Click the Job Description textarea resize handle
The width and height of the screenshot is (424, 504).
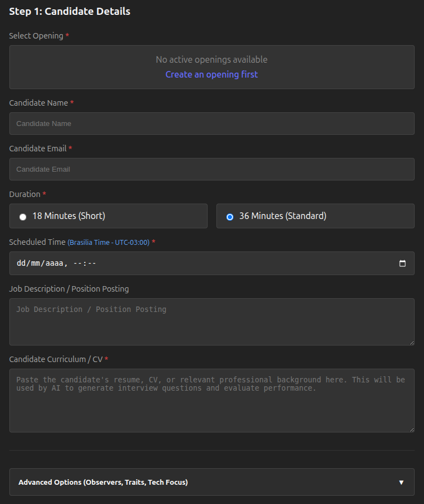coord(411,342)
